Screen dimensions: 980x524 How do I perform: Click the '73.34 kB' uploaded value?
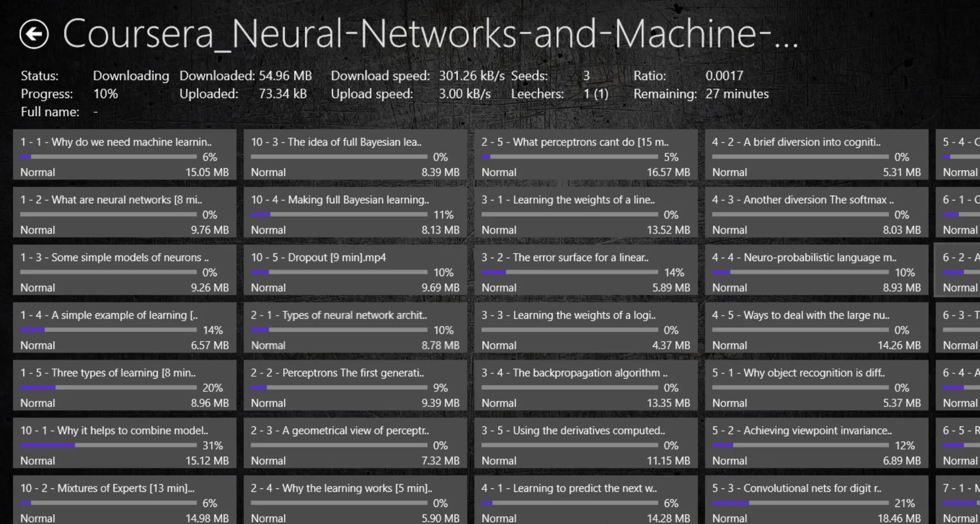pos(283,94)
